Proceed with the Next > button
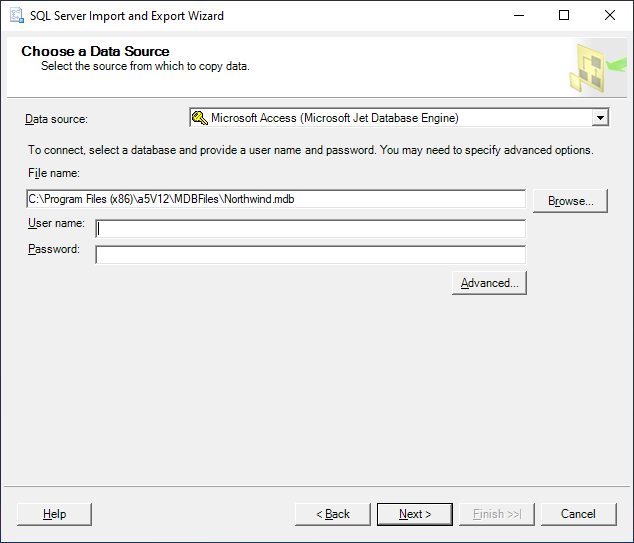The width and height of the screenshot is (634, 543). click(x=415, y=514)
